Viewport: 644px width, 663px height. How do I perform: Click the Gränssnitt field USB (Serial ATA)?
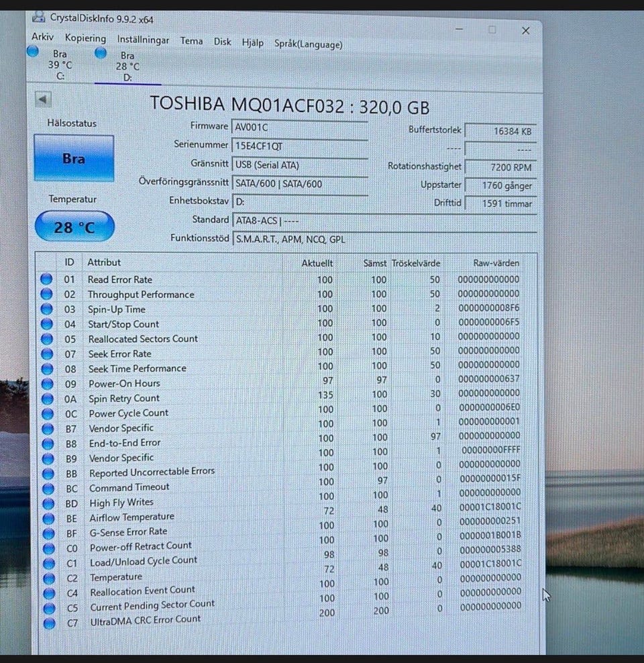tap(300, 165)
